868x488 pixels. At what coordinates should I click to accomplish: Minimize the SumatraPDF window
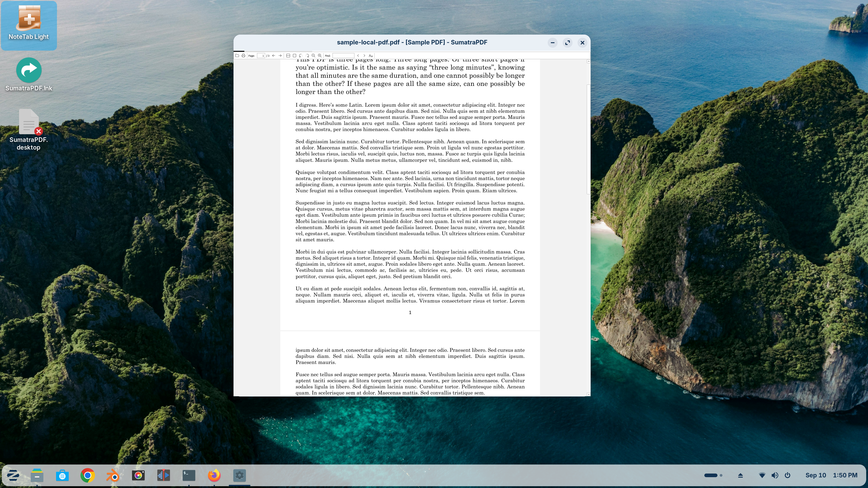(553, 42)
